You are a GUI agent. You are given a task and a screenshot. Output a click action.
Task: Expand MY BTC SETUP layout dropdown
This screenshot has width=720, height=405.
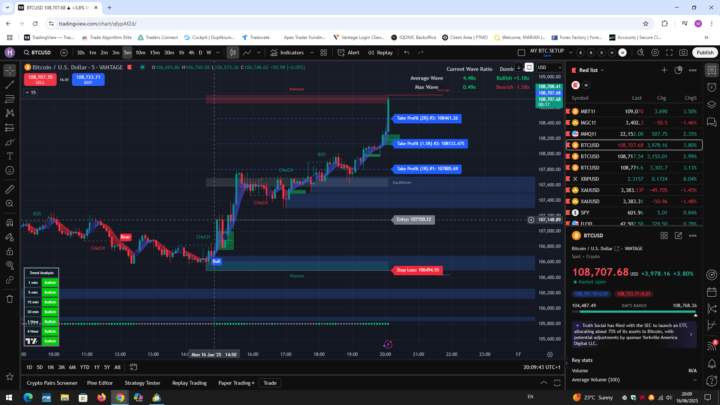[x=570, y=53]
